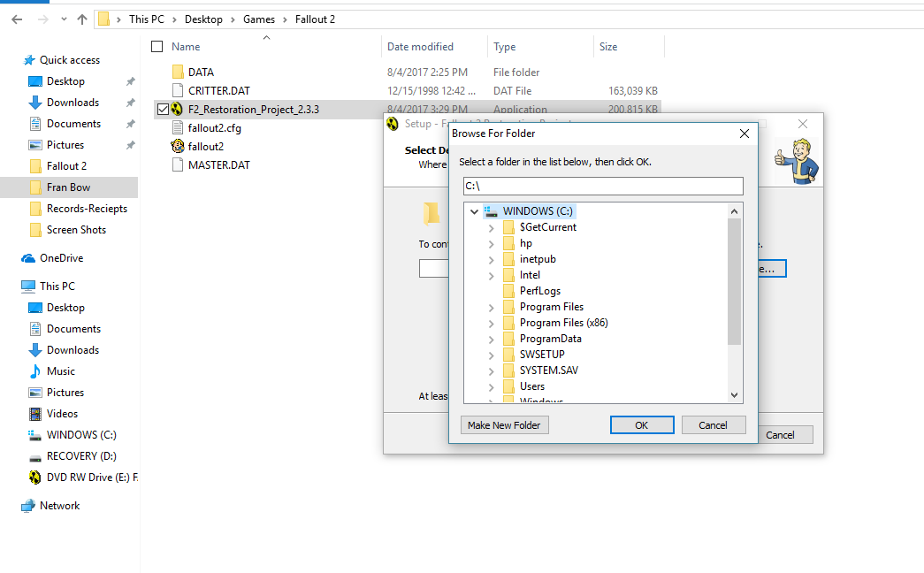This screenshot has height=573, width=924.
Task: Expand the hp folder node
Action: pos(491,243)
